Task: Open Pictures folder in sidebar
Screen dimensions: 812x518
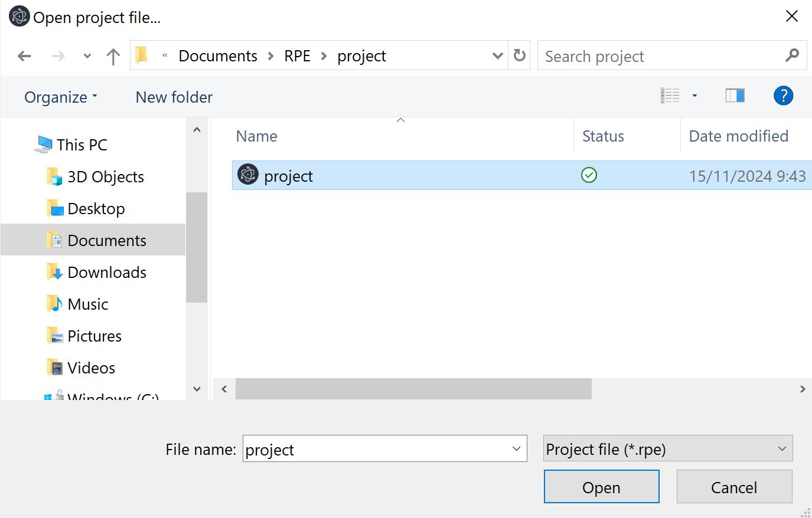Action: tap(94, 336)
